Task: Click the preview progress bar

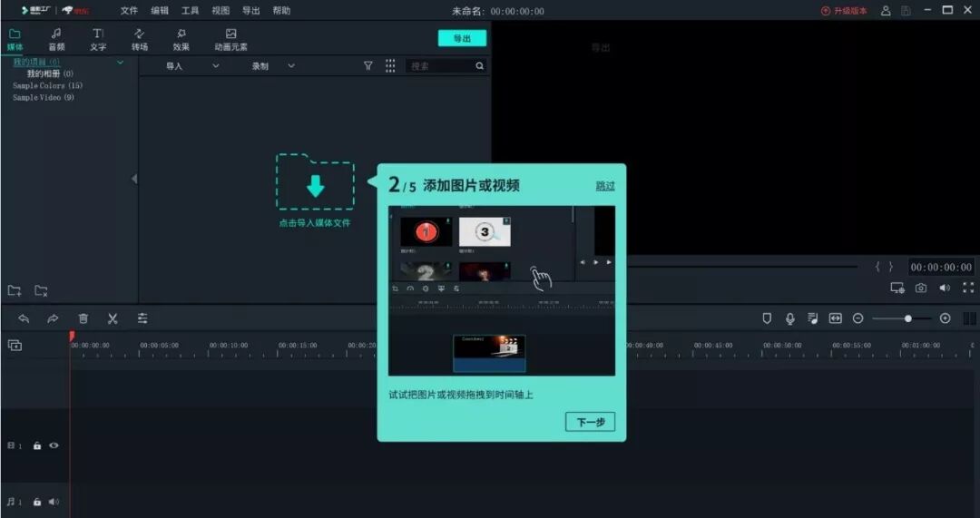Action: 742,267
